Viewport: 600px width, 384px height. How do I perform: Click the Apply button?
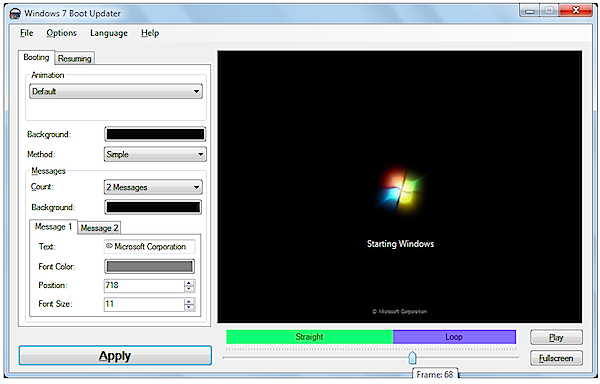coord(115,356)
